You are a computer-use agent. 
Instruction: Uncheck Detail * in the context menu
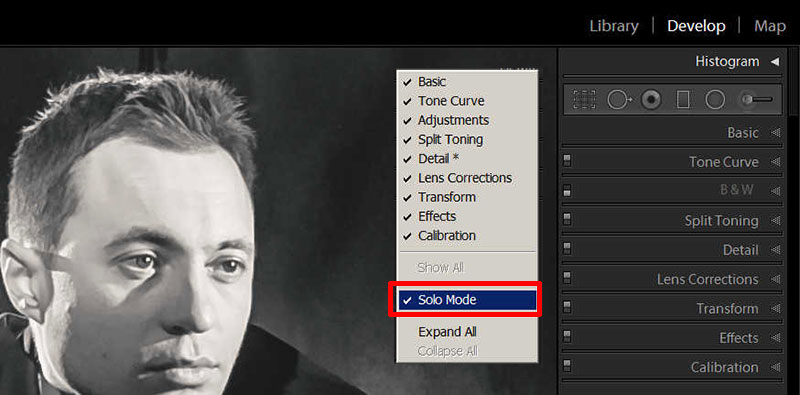coord(467,159)
